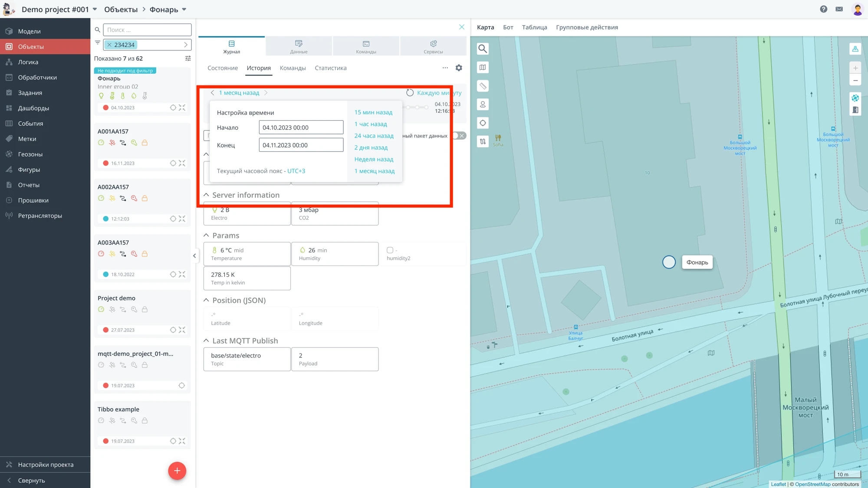Screen dimensions: 868x488
Task: Click the UTC+3 timezone link
Action: pos(296,171)
